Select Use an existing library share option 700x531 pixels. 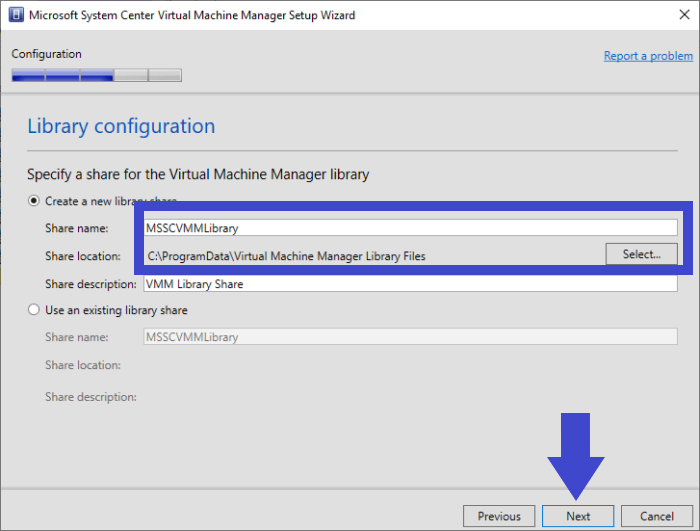[x=34, y=310]
